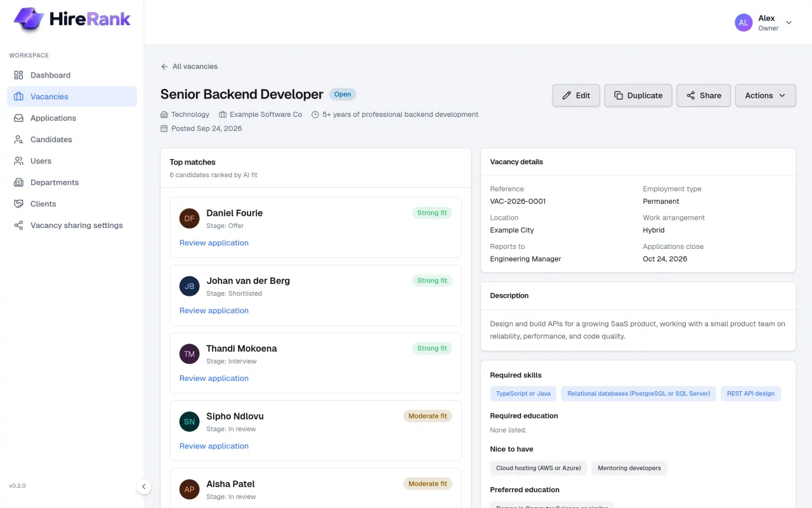
Task: Click Sipho Ndlovu's Moderate fit badge
Action: pos(428,416)
